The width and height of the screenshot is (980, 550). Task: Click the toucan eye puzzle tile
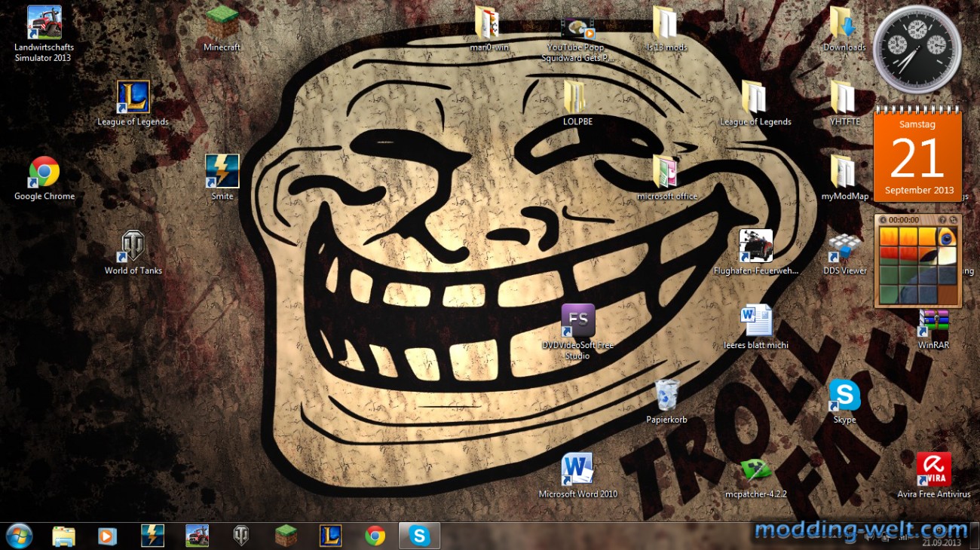click(947, 236)
